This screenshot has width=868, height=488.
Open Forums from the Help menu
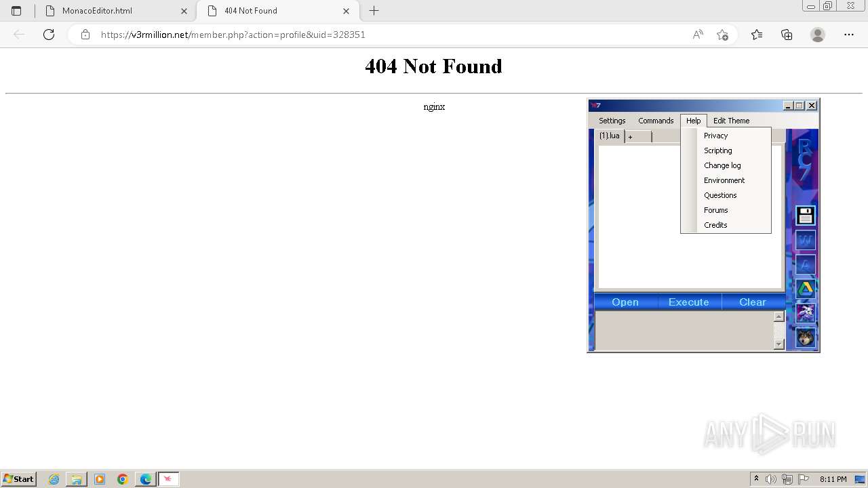click(726, 210)
